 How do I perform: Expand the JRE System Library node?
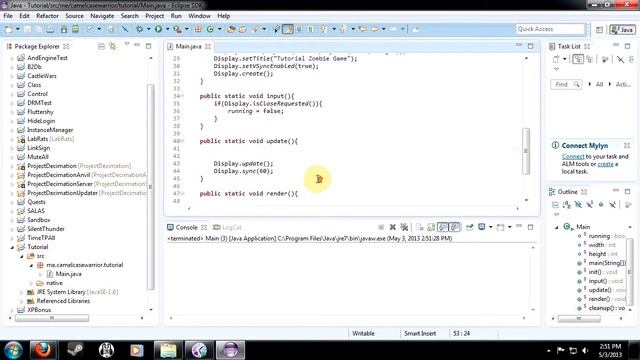(22, 292)
